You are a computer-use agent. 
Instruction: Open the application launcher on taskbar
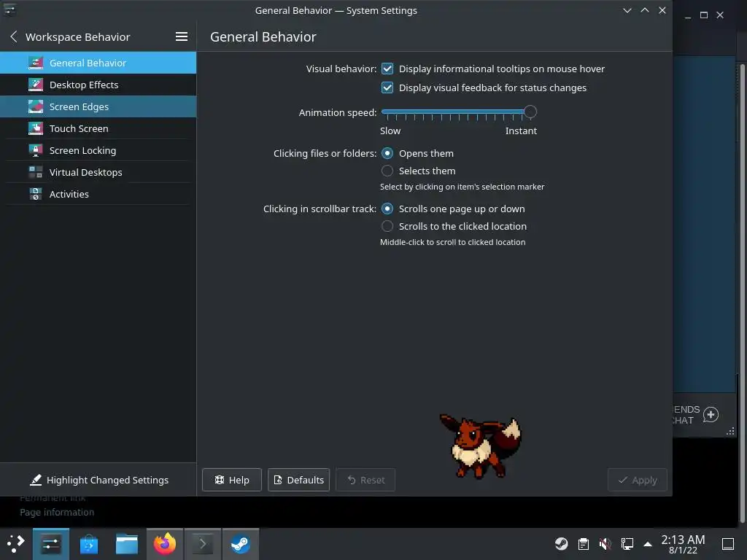(x=16, y=544)
